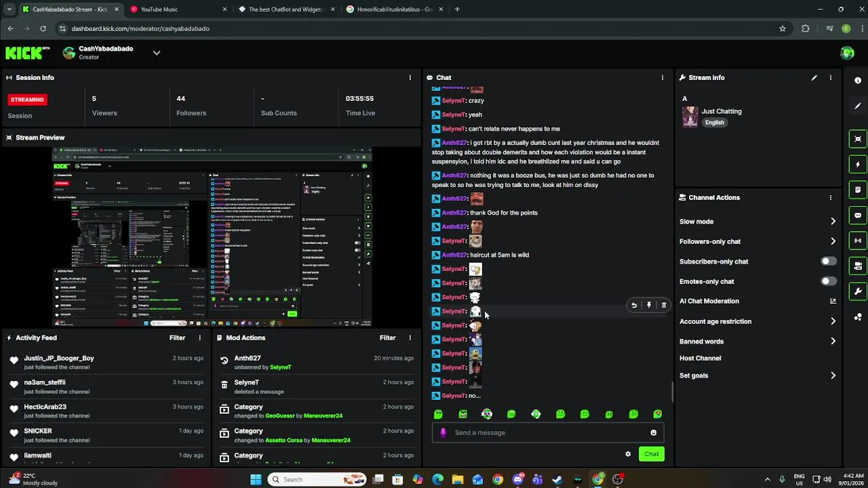Click Just Chatting category thumbnail

(x=690, y=117)
